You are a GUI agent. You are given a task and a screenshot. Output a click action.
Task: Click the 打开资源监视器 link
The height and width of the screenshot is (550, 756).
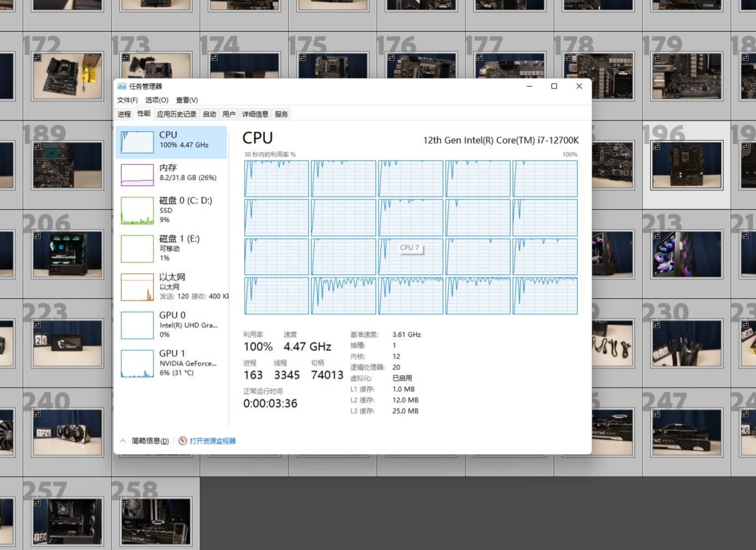click(212, 440)
